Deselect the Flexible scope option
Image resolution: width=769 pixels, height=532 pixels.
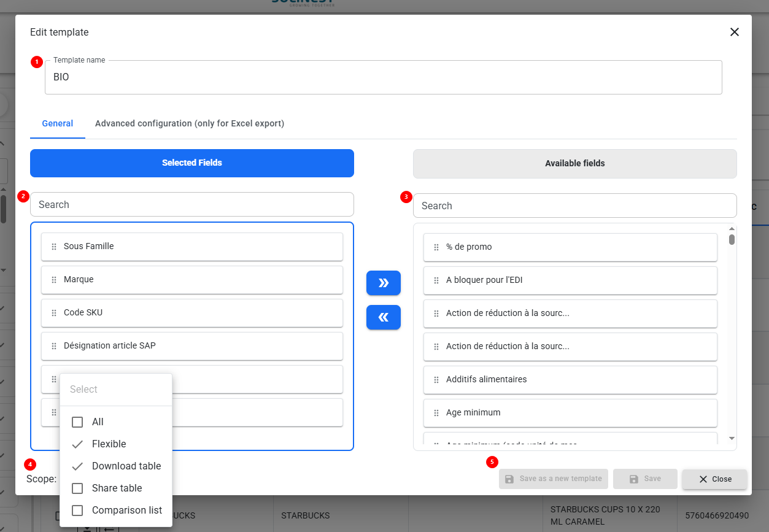(77, 444)
